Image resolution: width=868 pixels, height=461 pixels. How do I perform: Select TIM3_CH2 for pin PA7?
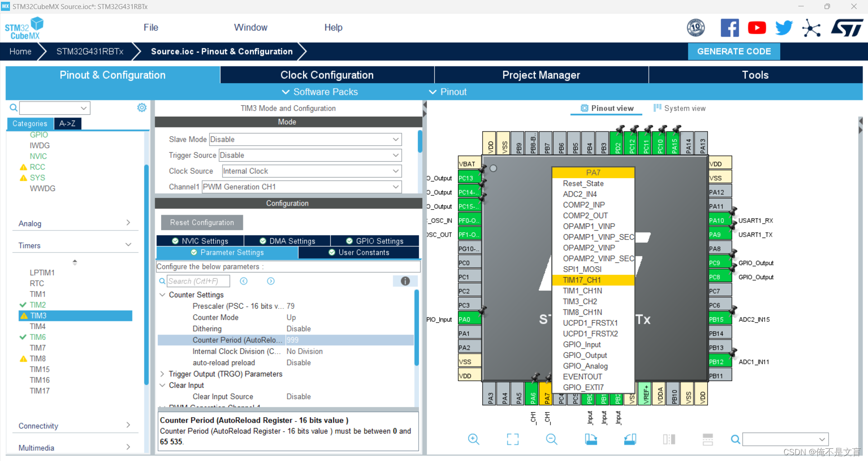(580, 301)
